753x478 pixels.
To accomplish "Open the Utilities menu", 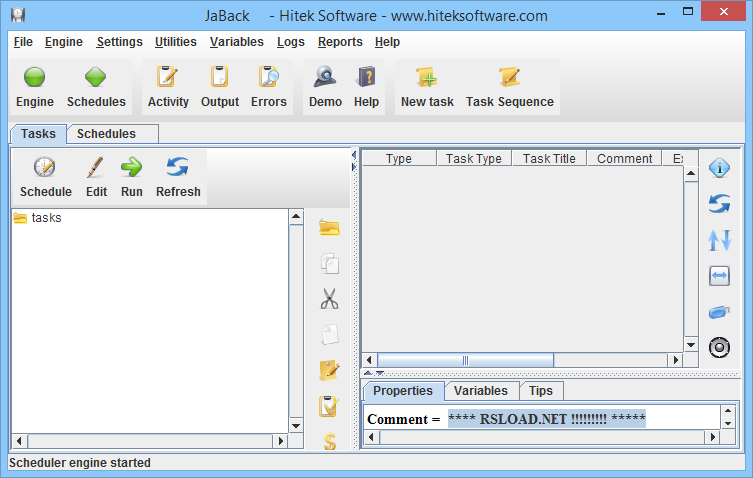I will [176, 42].
